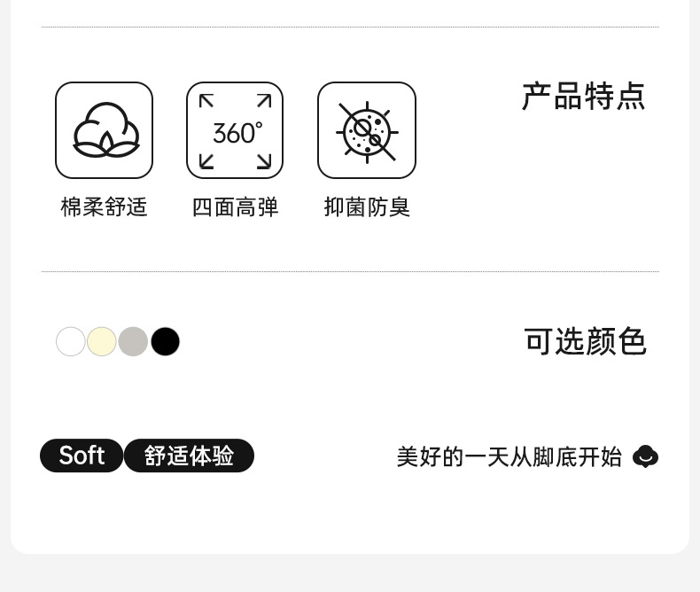Click the black Soft pill badge
Viewport: 700px width, 592px height.
coord(82,456)
